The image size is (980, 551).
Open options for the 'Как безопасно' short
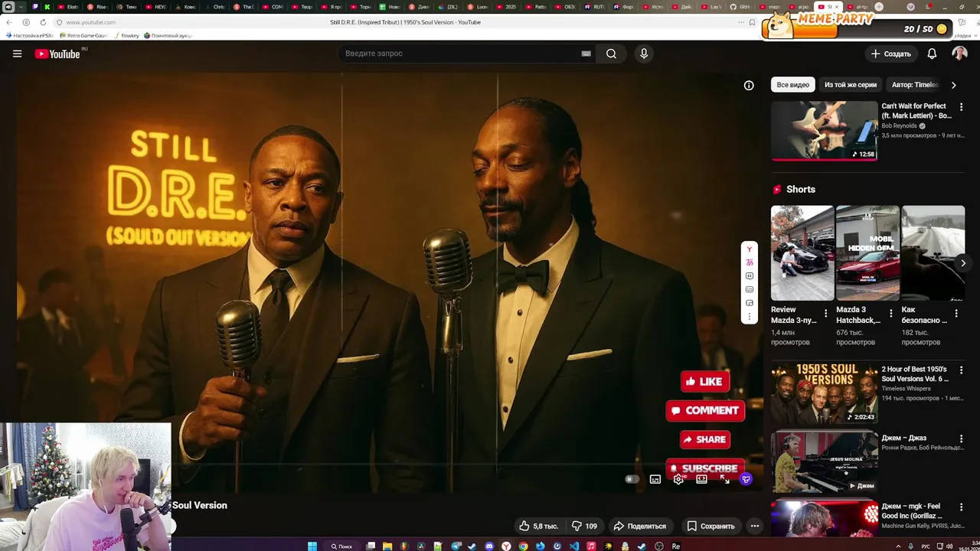pyautogui.click(x=956, y=314)
